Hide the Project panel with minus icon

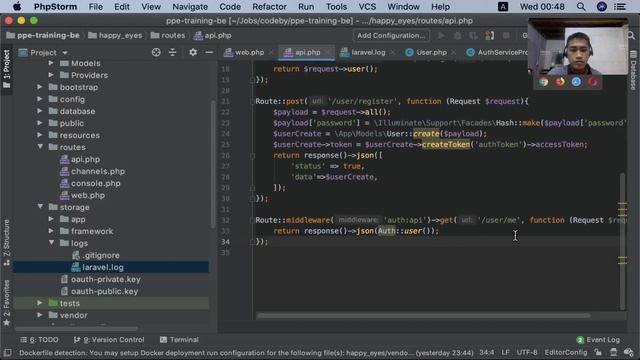tap(209, 52)
